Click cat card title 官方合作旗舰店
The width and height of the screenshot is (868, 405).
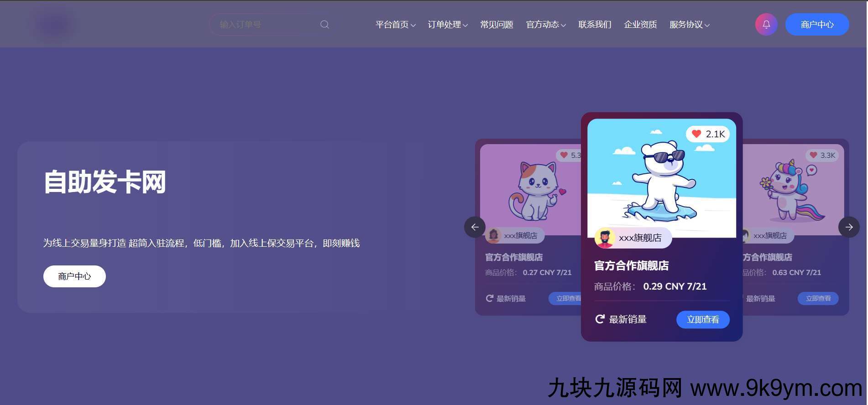(x=514, y=257)
